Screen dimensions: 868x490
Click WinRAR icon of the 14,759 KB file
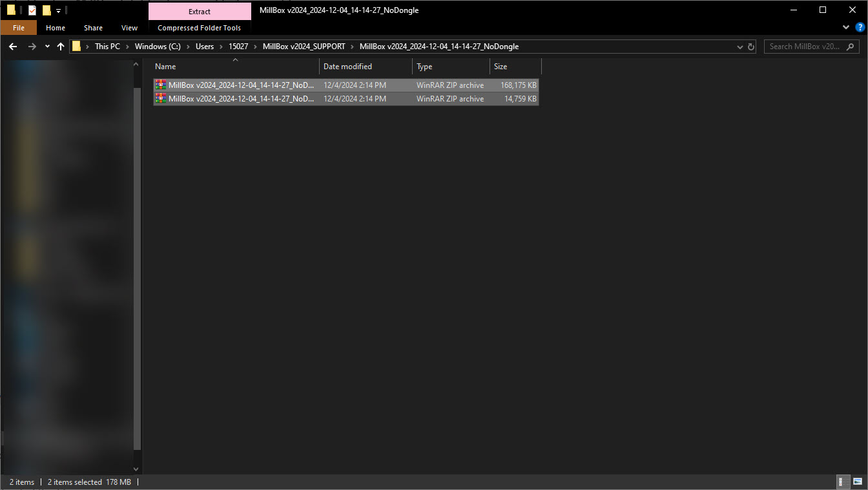161,99
